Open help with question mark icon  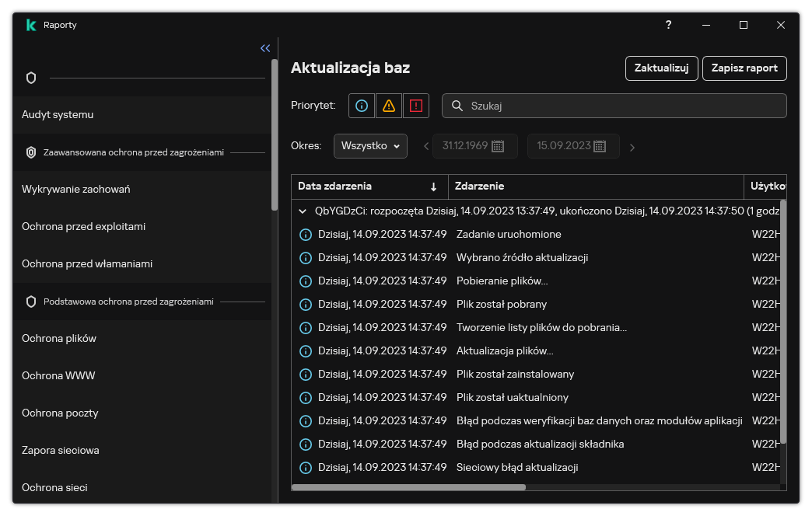tap(668, 25)
